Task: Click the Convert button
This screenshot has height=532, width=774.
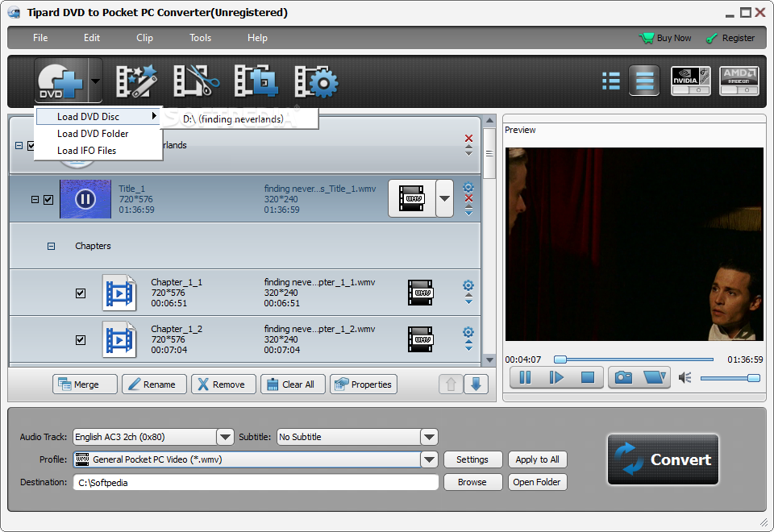Action: tap(663, 459)
